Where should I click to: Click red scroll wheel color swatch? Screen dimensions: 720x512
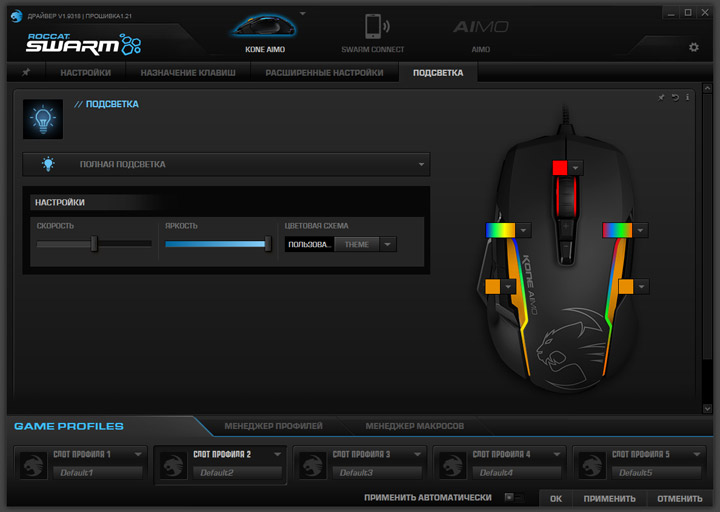[560, 168]
